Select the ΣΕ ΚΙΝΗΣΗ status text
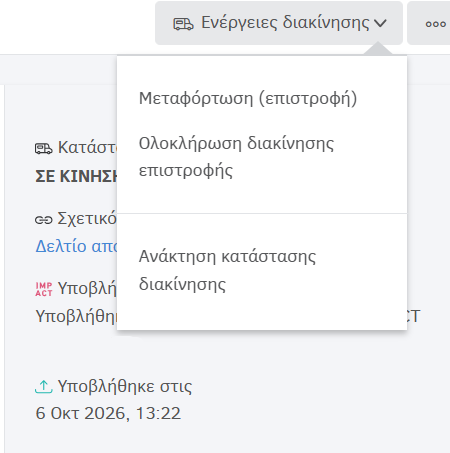This screenshot has width=450, height=453. [77, 176]
